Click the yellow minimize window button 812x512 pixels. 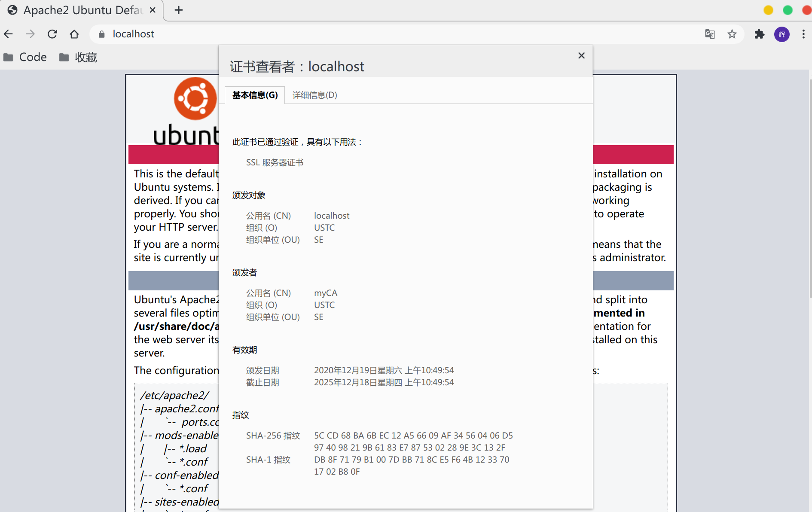768,10
